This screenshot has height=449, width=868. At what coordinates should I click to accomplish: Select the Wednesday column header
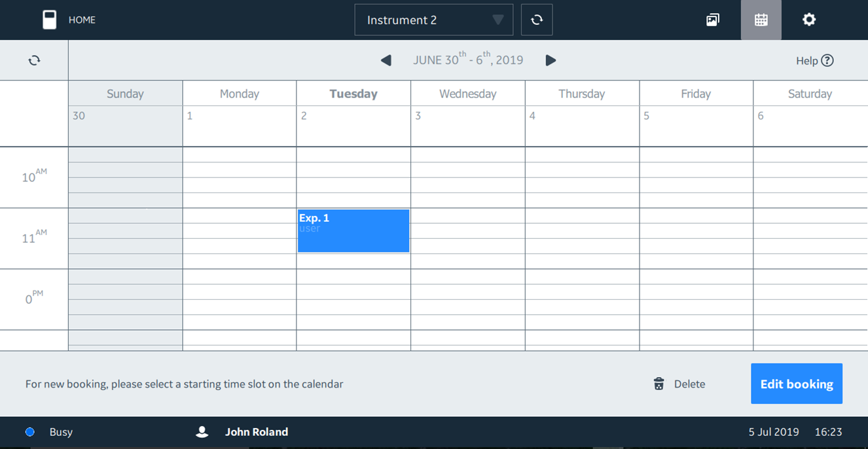coord(467,93)
